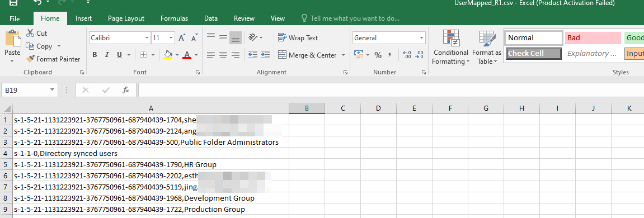Apply the Normal cell style
This screenshot has width=644, height=218.
tap(534, 38)
